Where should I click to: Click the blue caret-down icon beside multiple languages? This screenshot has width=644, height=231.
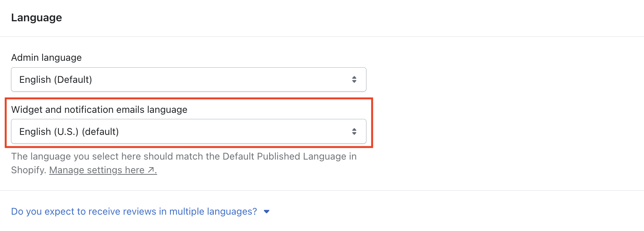click(x=267, y=212)
